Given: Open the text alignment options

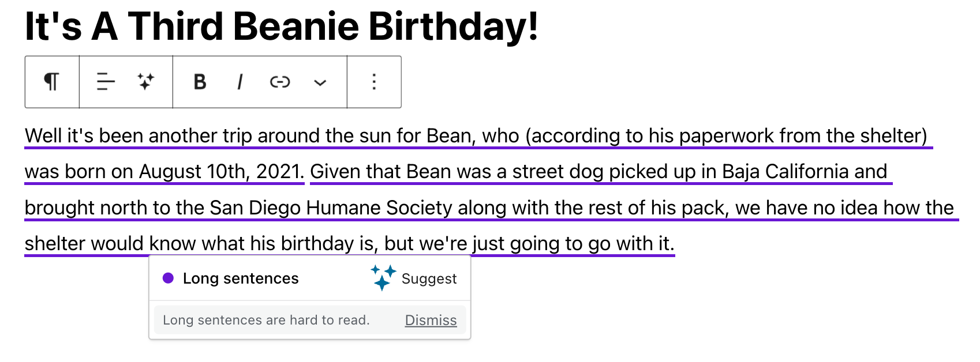Looking at the screenshot, I should click(106, 82).
